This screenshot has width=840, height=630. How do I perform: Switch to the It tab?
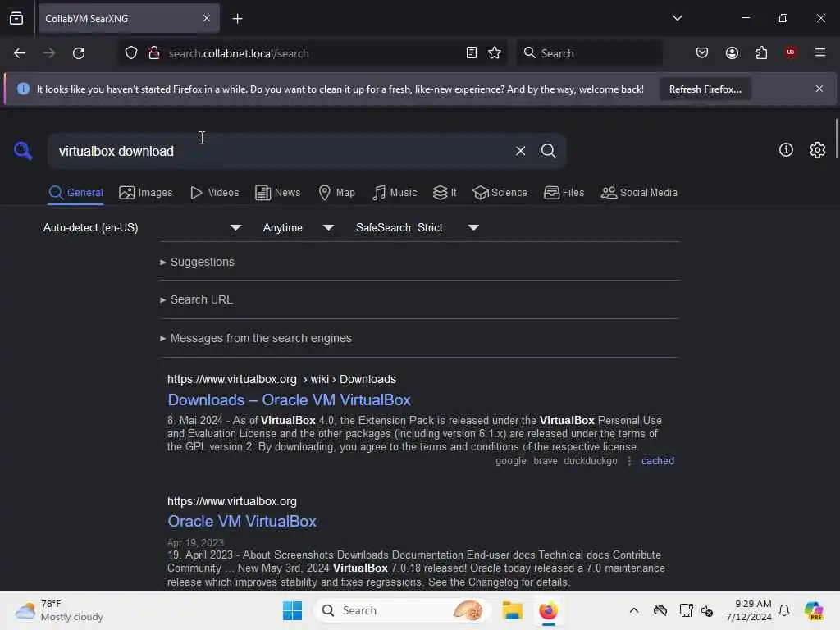pos(445,193)
